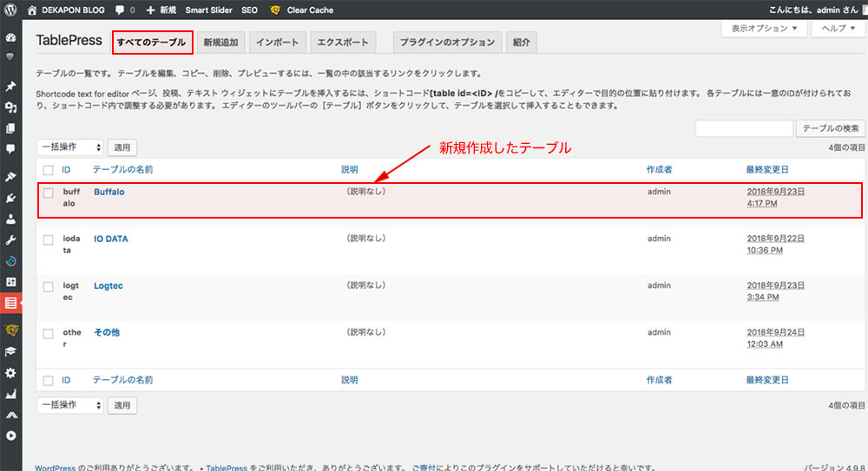Tick the select-all checkbox in table header

pyautogui.click(x=48, y=171)
